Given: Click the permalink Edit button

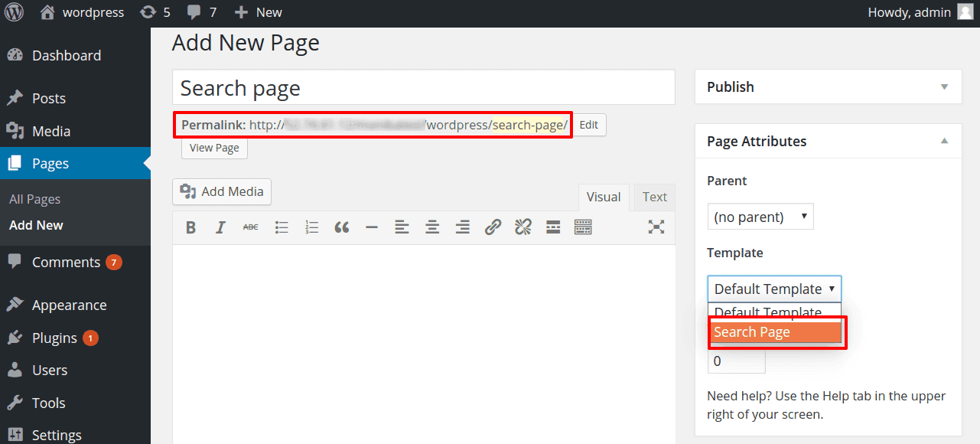Looking at the screenshot, I should (588, 125).
